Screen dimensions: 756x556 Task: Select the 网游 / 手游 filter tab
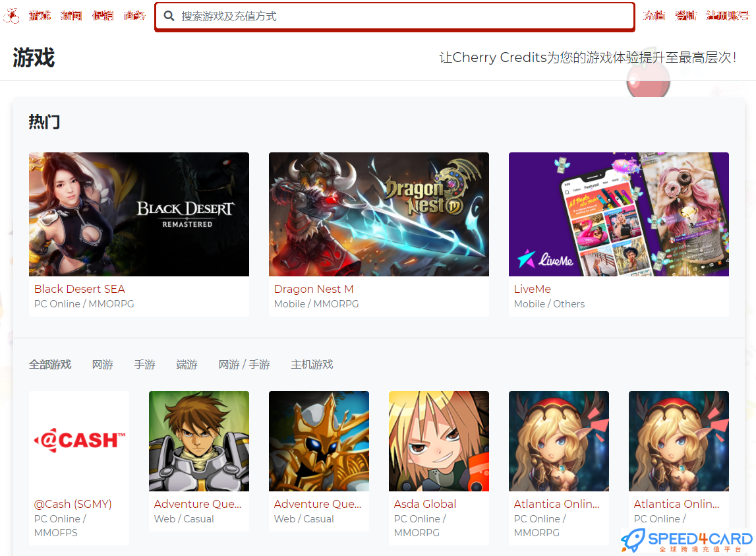pyautogui.click(x=244, y=364)
